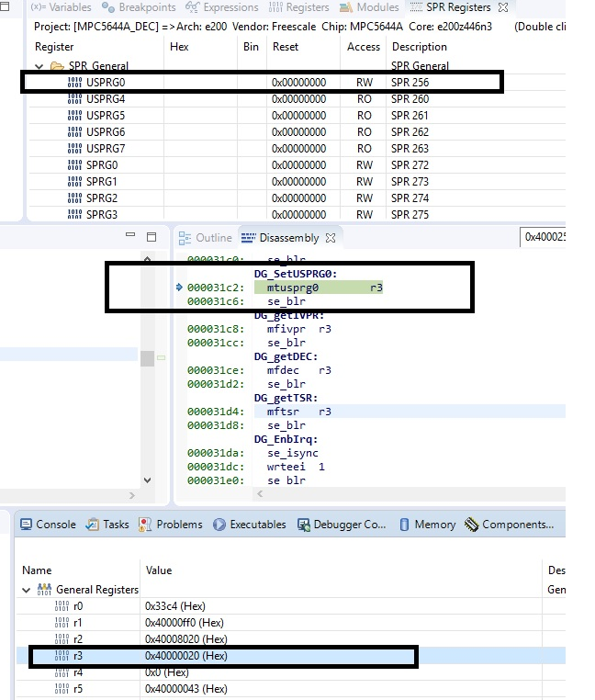
Task: Click the USPRG0 register icon
Action: pos(74,82)
